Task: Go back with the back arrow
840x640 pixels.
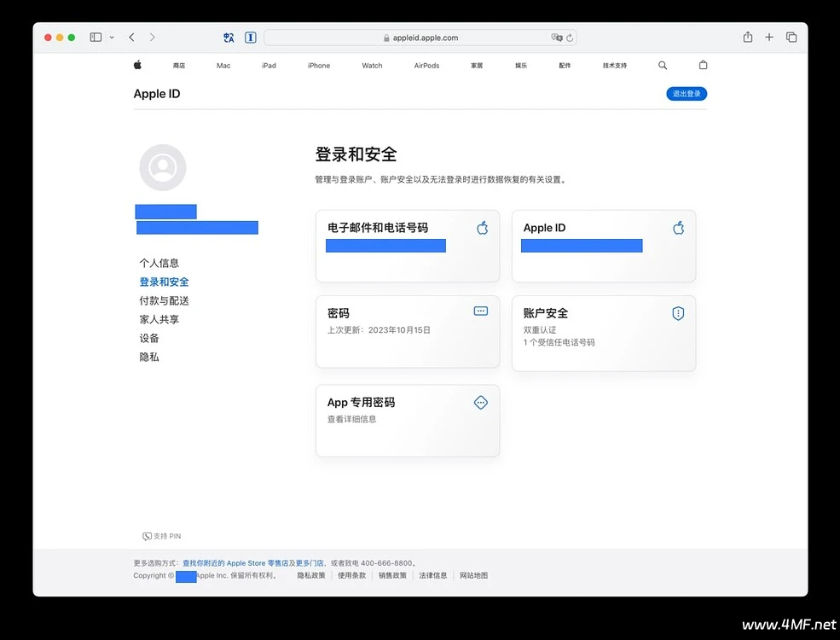Action: 131,38
